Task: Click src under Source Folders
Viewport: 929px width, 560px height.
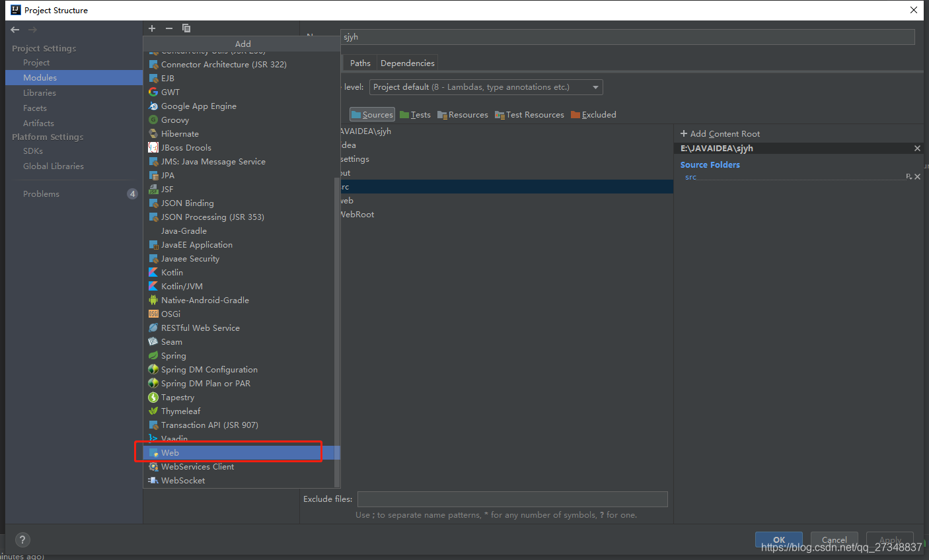Action: coord(690,177)
